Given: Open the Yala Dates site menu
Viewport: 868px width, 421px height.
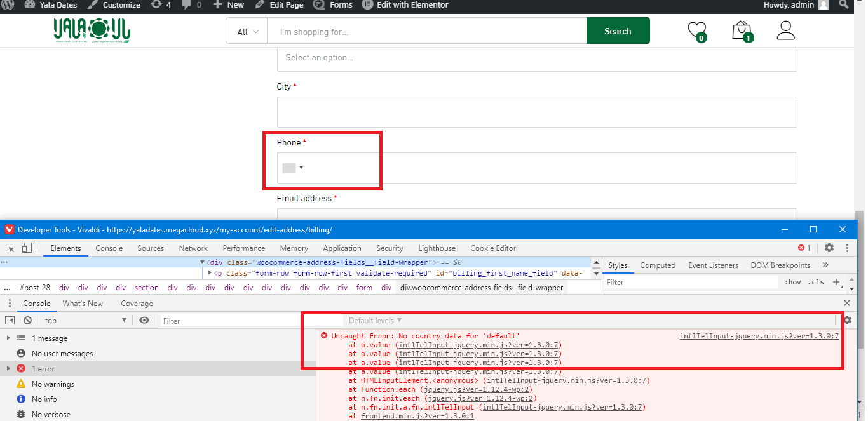Looking at the screenshot, I should 51,4.
